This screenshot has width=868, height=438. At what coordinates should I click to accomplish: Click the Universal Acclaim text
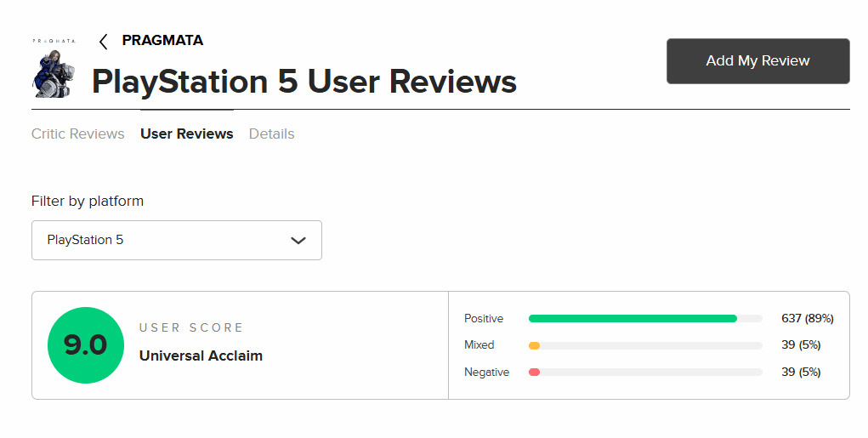pyautogui.click(x=201, y=356)
